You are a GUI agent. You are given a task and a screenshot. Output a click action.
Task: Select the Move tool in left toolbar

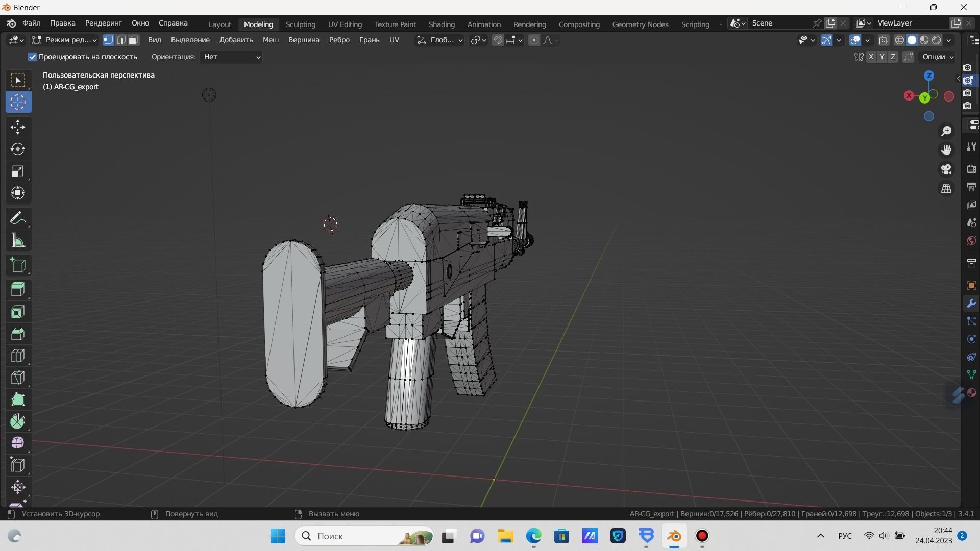[x=18, y=127]
